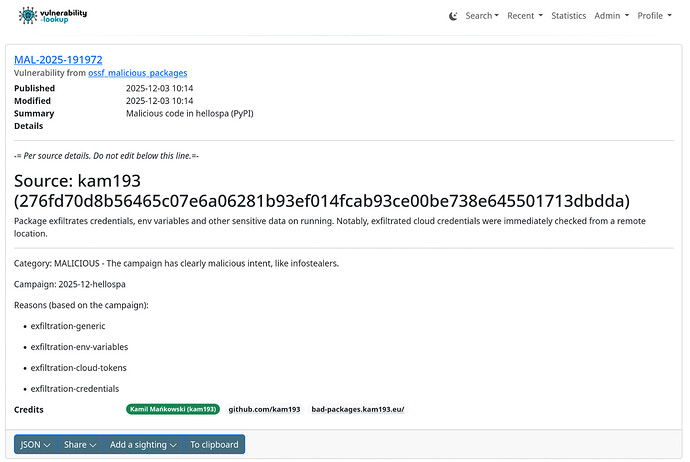
Task: Open the Admin dropdown
Action: 611,16
